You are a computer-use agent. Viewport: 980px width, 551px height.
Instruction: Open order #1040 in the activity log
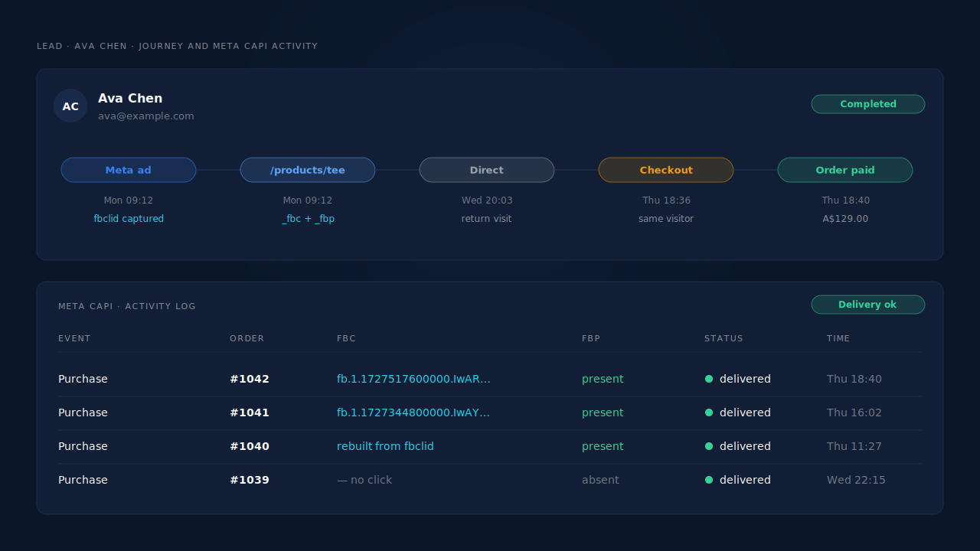(x=250, y=446)
